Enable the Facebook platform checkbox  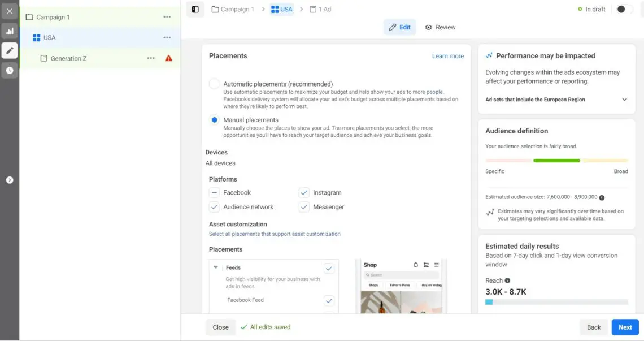point(214,192)
